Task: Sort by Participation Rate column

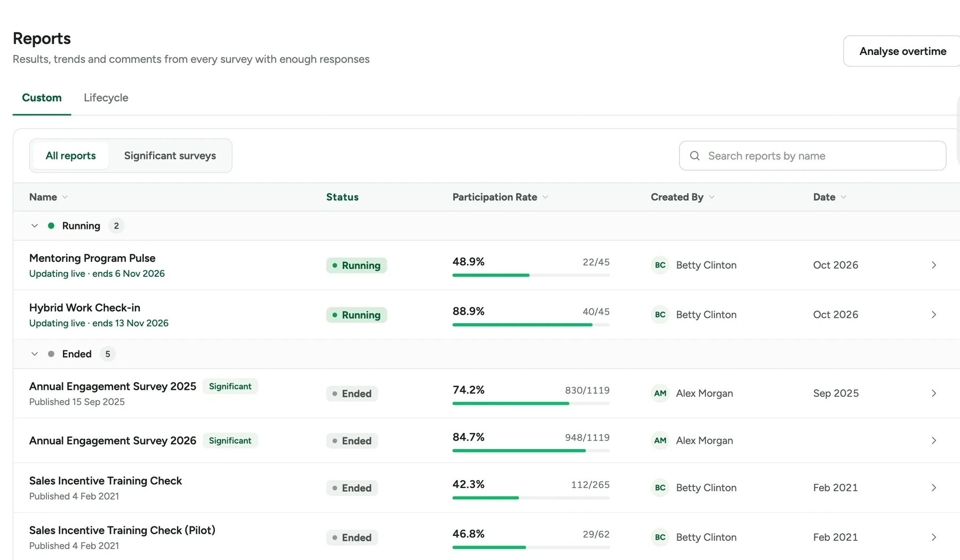Action: 500,197
